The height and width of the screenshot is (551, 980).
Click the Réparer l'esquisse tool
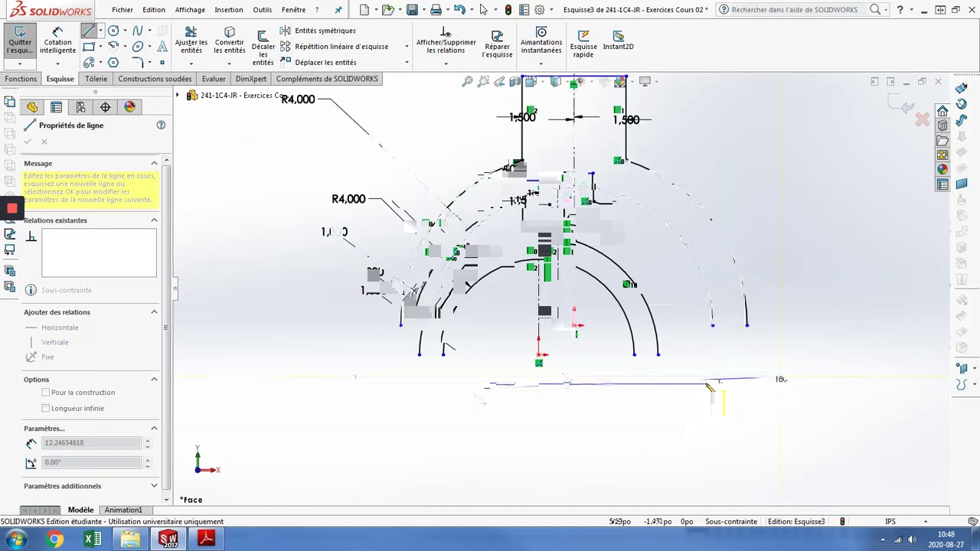497,44
